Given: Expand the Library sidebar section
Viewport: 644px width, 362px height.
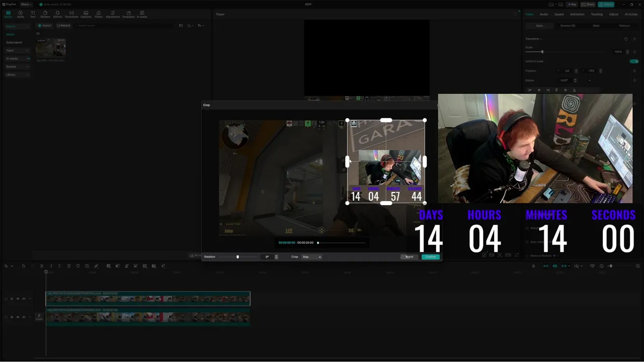Looking at the screenshot, I should [17, 74].
